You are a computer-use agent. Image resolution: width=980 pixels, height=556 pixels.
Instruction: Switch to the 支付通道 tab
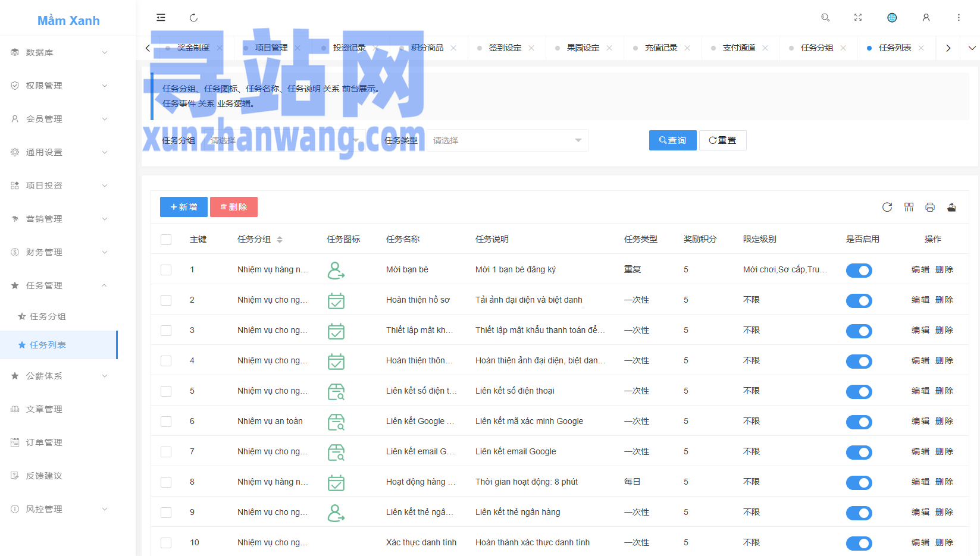[738, 48]
